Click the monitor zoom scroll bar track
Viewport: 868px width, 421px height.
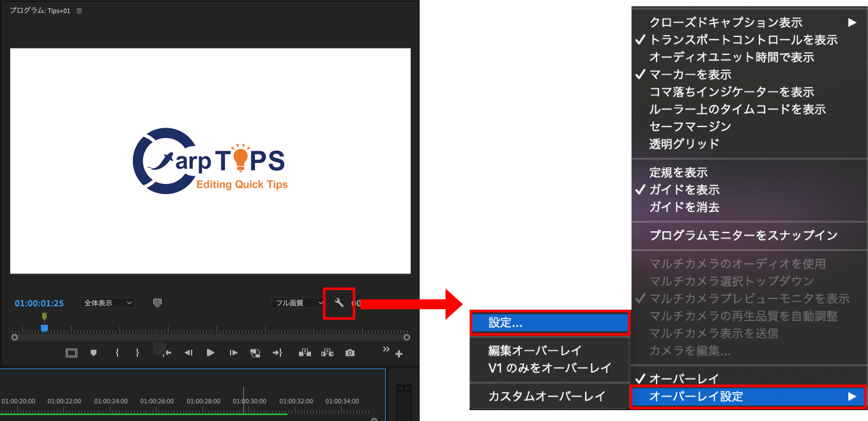click(211, 337)
